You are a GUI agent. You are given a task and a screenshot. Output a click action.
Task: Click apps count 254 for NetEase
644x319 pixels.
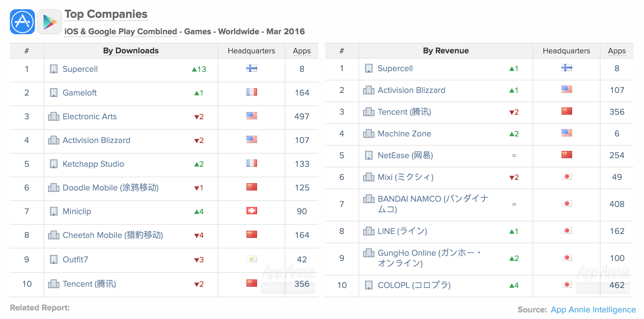[617, 156]
